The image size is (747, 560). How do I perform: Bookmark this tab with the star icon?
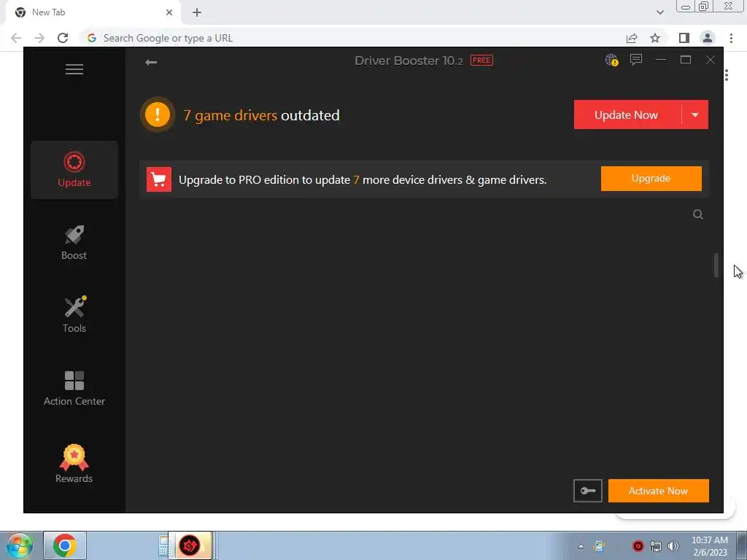point(655,38)
